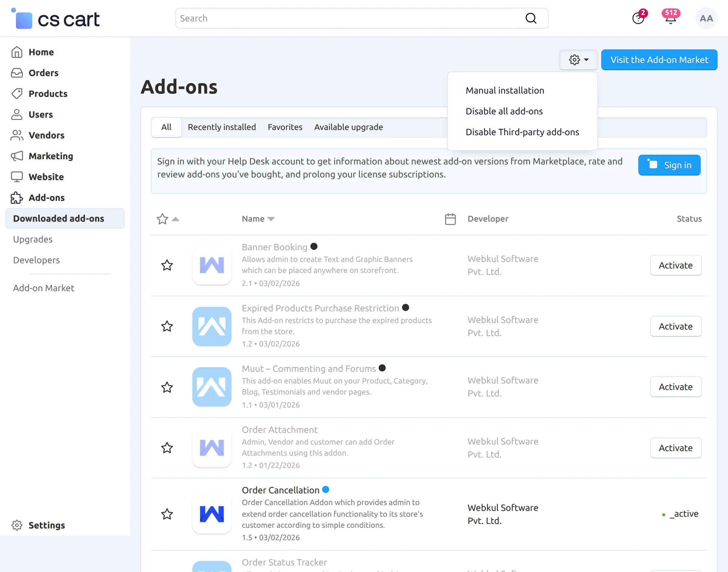Click the blue dot beside Order Cancellation
Screen dimensions: 728x572
[326, 490]
